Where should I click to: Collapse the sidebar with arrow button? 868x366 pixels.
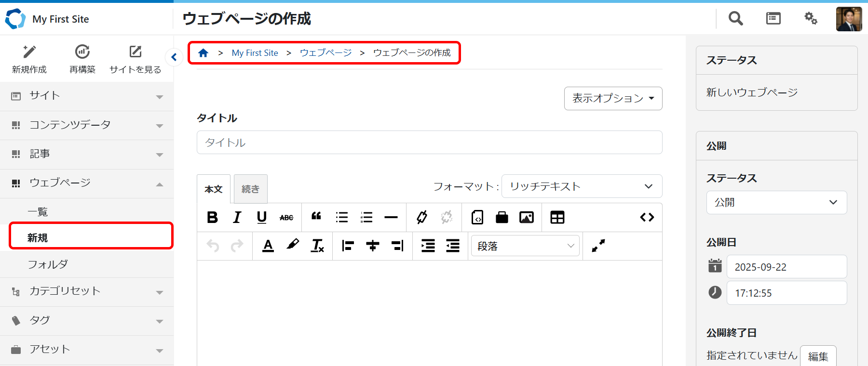tap(174, 57)
